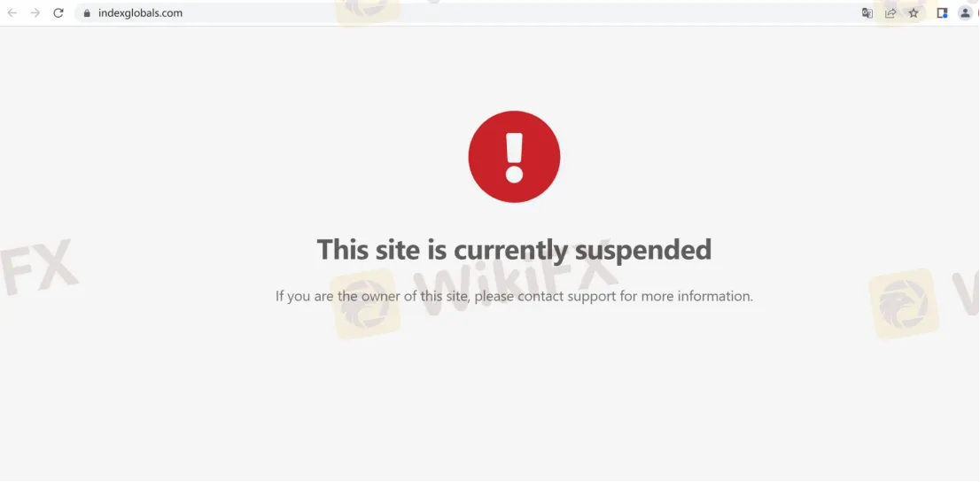Click the yellow WikiFX logo badge at right
This screenshot has width=980, height=482.
[904, 304]
